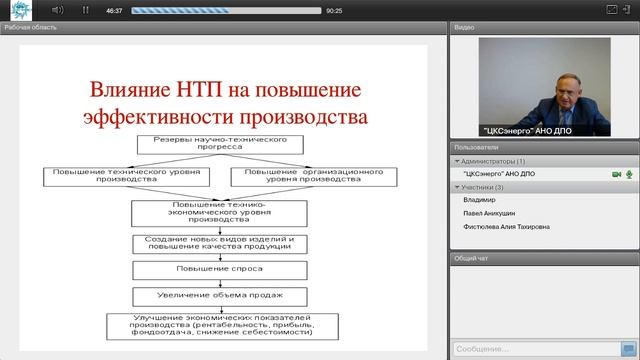Click the Пользователи panel header

pos(544,147)
